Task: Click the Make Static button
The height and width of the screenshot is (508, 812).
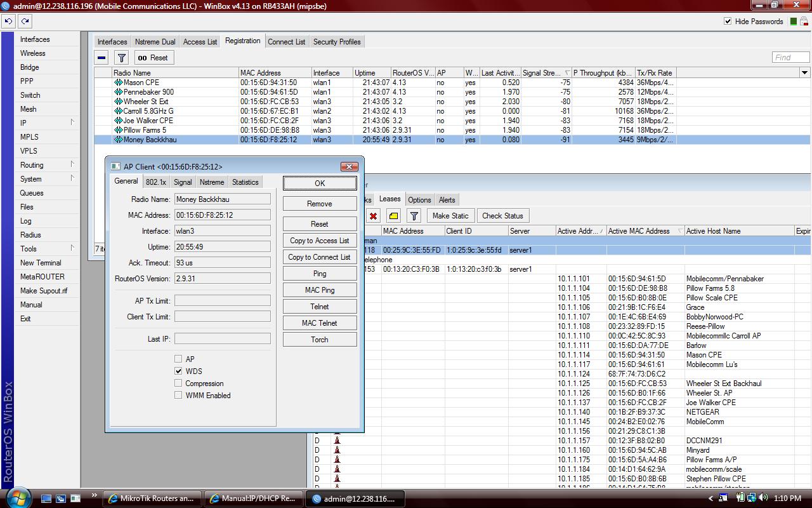Action: 450,216
